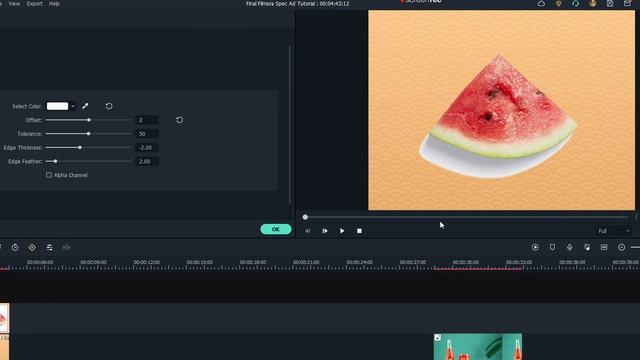
Task: Open the speed timer tool in timeline toolbar
Action: [x=15, y=247]
